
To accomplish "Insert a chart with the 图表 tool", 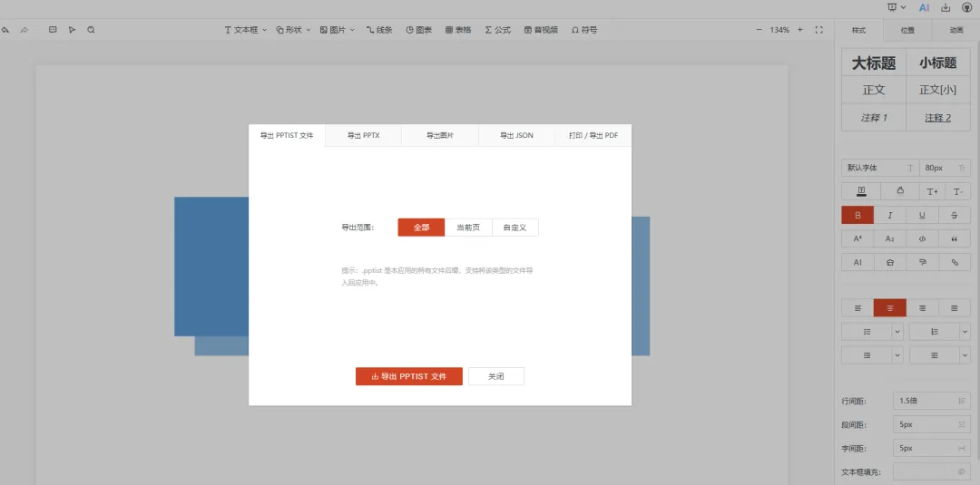I will [x=418, y=29].
